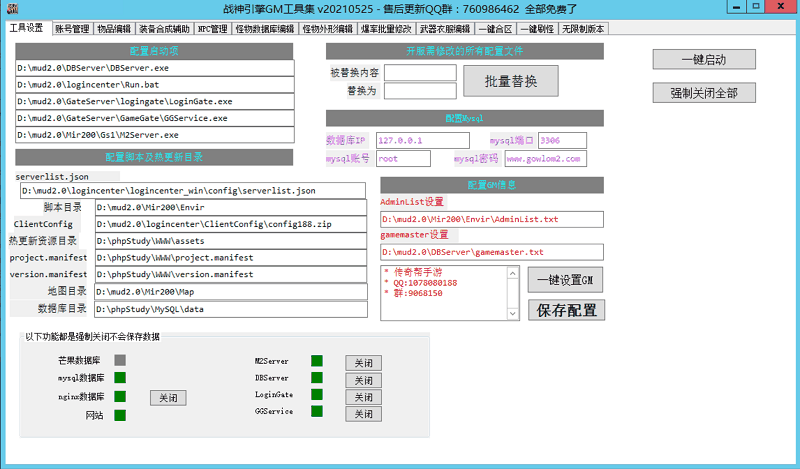Select the 工具设置 tab
This screenshot has height=469, width=800.
click(27, 28)
